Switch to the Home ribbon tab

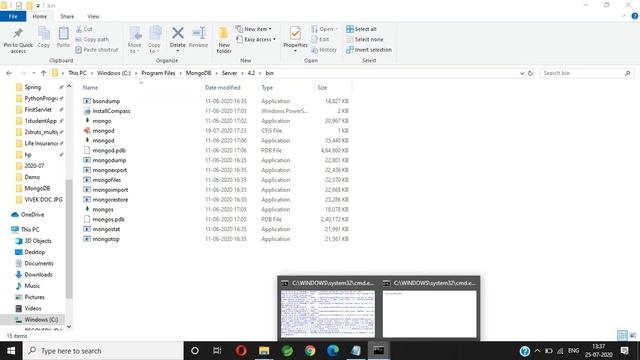point(40,16)
